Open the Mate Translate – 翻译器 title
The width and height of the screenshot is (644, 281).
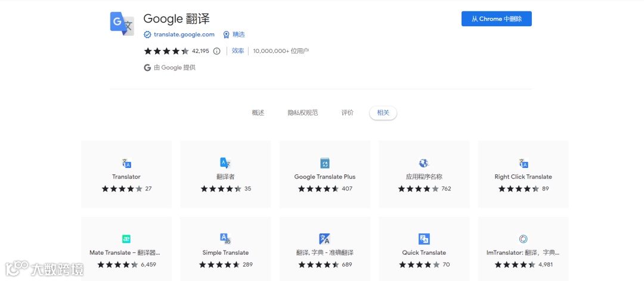(x=125, y=252)
